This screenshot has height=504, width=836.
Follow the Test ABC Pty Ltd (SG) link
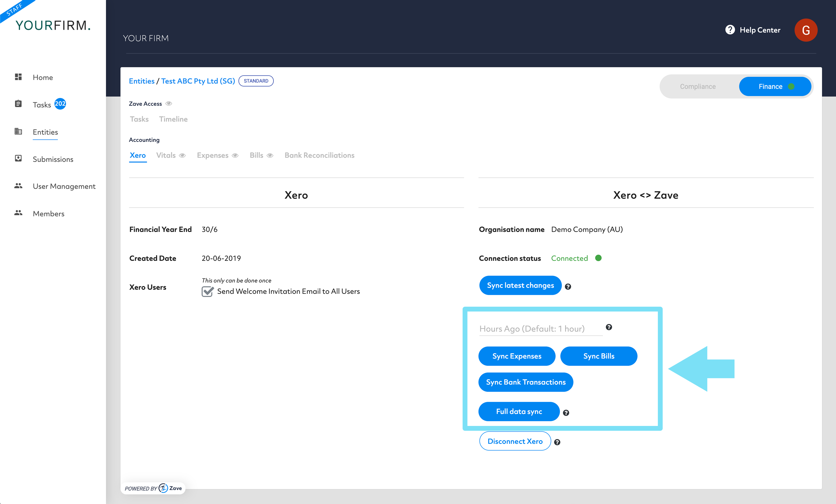click(198, 81)
